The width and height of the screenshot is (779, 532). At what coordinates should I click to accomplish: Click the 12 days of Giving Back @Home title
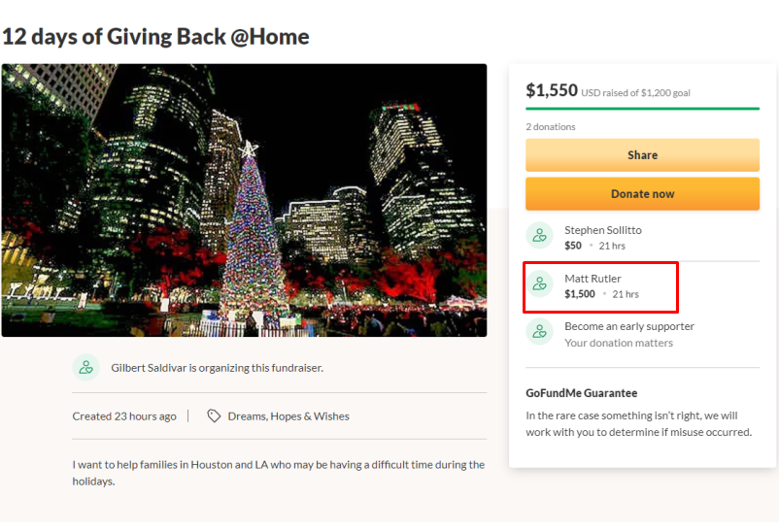[155, 37]
